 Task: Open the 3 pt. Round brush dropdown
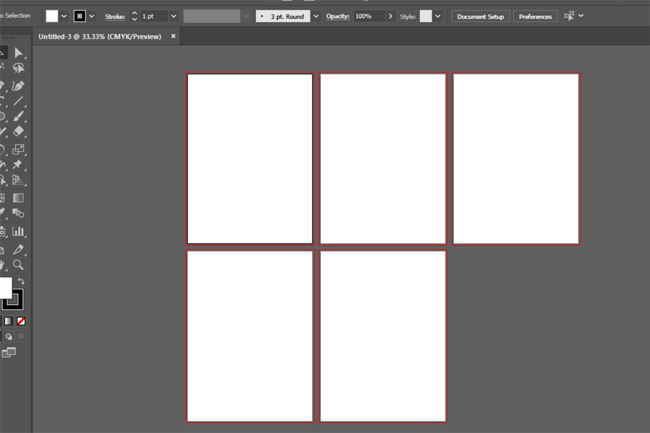tap(316, 16)
